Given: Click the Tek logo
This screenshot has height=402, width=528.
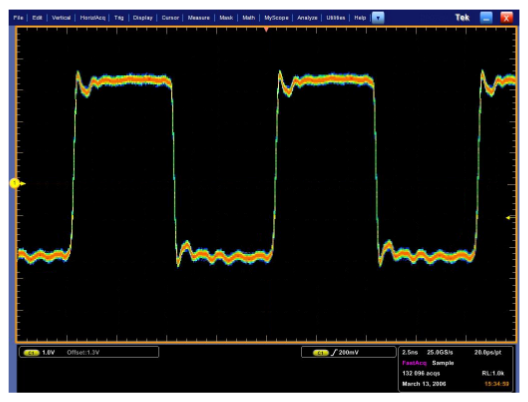Looking at the screenshot, I should [462, 18].
